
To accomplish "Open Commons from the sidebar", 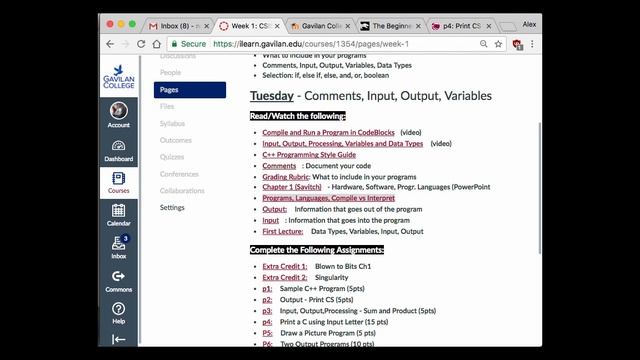I will (x=118, y=281).
